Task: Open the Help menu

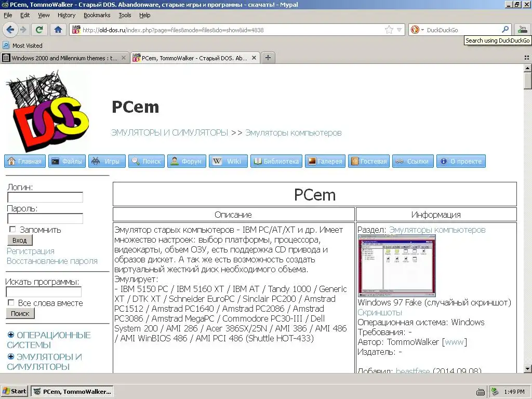Action: point(145,15)
